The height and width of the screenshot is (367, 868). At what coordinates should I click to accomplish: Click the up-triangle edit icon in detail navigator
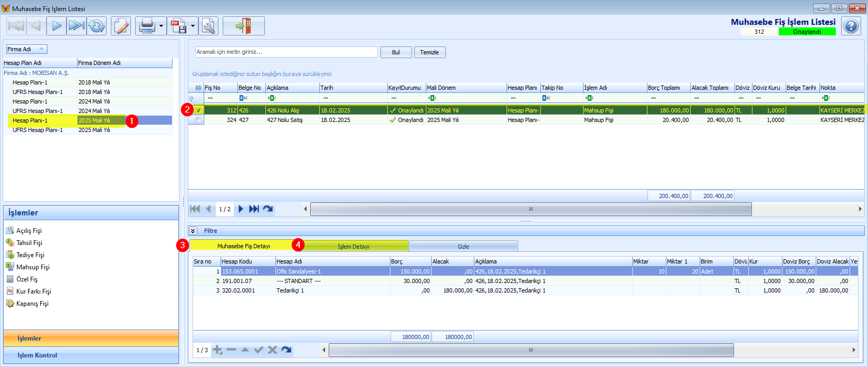tap(245, 350)
